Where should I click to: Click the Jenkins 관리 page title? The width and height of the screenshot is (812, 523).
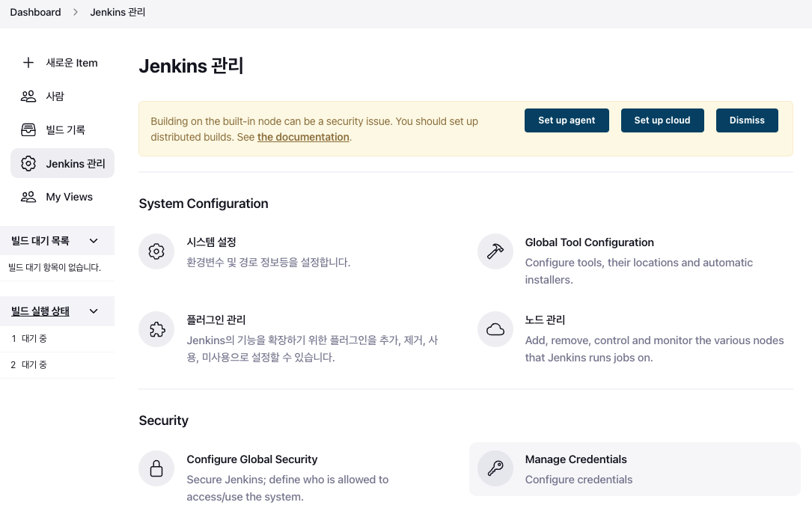click(191, 66)
